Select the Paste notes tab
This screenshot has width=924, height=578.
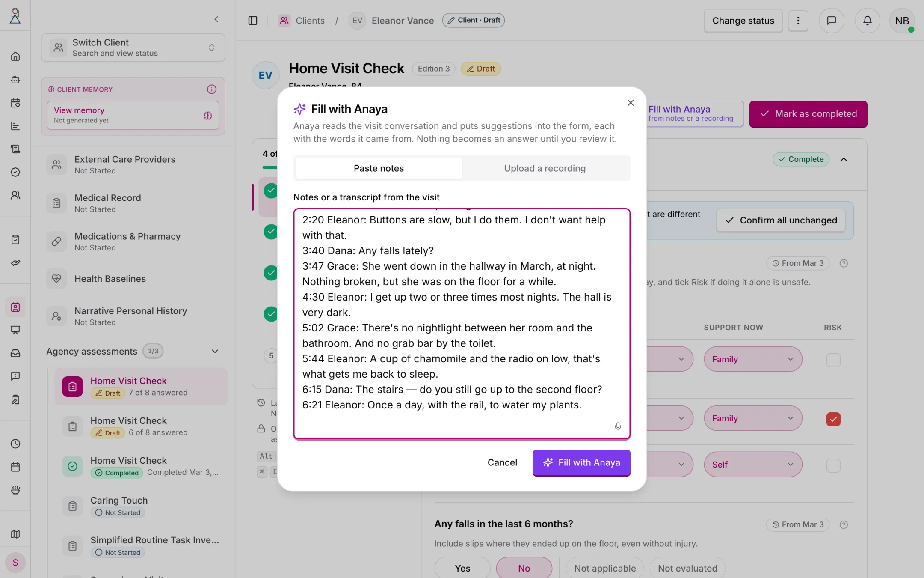pyautogui.click(x=379, y=168)
